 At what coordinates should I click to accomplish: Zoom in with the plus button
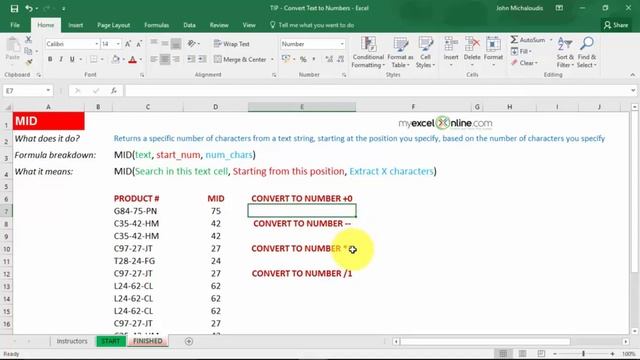pos(612,353)
